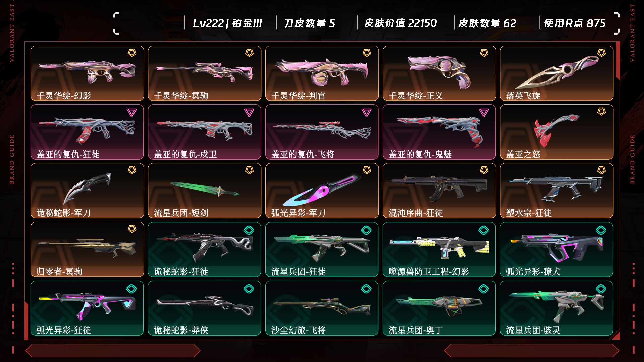This screenshot has width=644, height=362.
Task: Click the teal tier icon on 流星兵团-骇灵
Action: coord(601,289)
